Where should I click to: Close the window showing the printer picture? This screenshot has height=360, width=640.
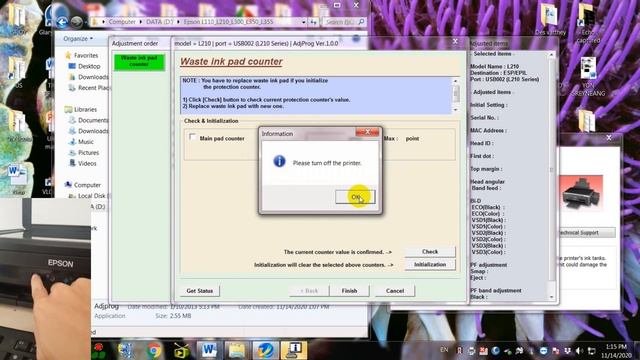tap(609, 138)
